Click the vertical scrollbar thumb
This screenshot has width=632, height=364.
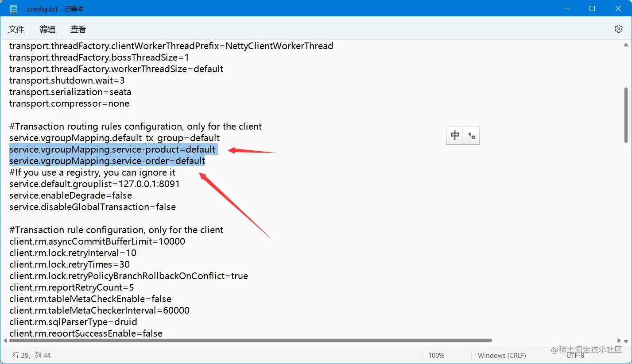coord(626,115)
